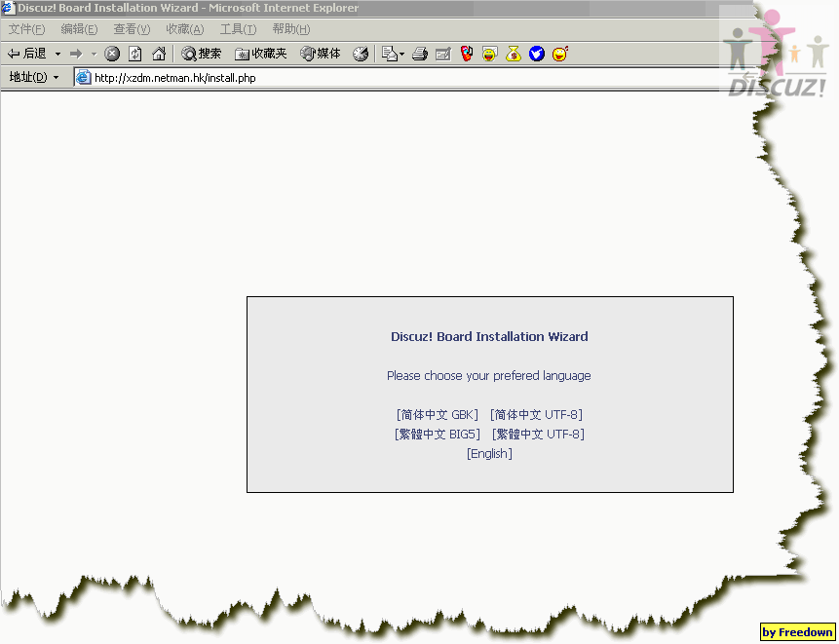
Task: Click the Mail icon in toolbar
Action: click(389, 54)
